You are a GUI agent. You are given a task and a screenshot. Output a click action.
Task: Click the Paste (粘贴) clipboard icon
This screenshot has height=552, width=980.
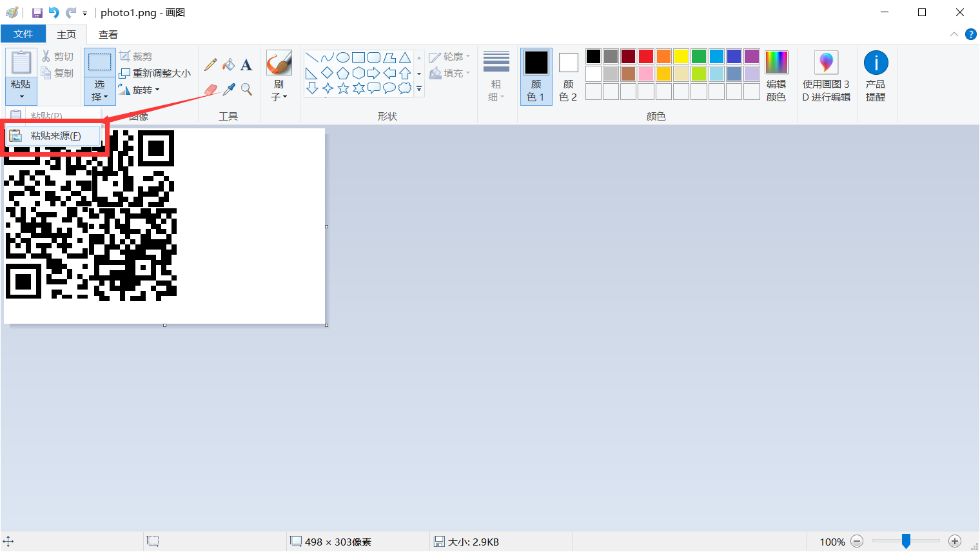21,63
